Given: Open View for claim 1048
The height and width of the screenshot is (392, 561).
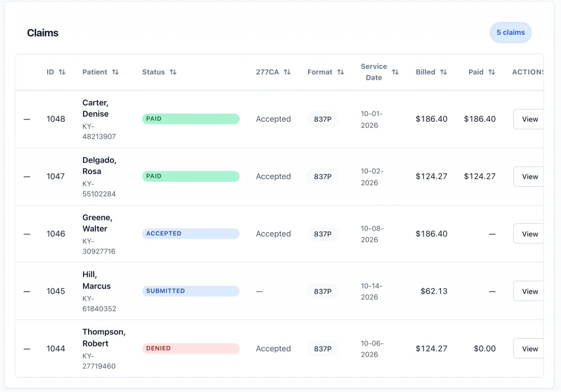Looking at the screenshot, I should pyautogui.click(x=528, y=119).
